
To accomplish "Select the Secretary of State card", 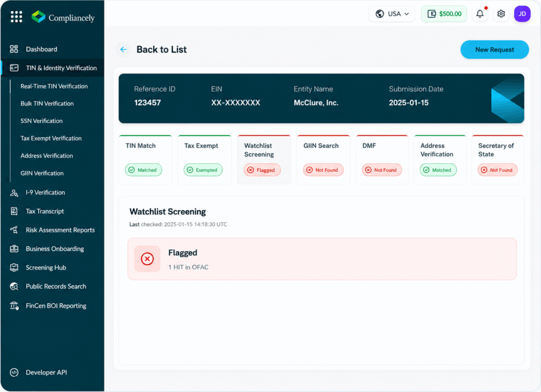I will (x=498, y=160).
